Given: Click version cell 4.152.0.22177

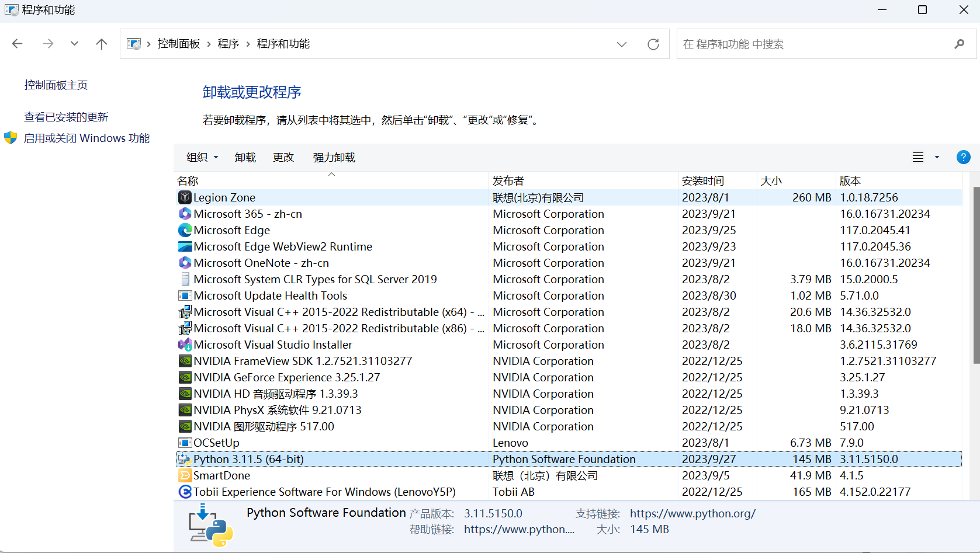Looking at the screenshot, I should point(875,492).
